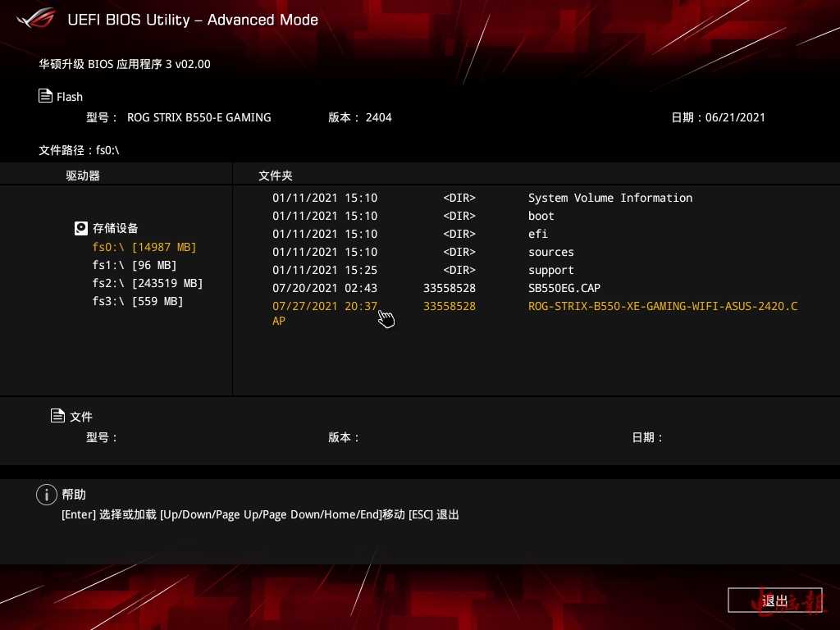Click the 驱动器 column header
Screen dimensions: 840x630
coord(83,176)
